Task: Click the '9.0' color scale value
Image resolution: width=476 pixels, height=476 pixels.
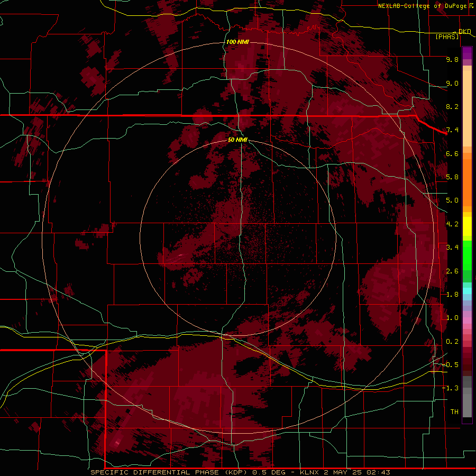Action: click(x=452, y=83)
